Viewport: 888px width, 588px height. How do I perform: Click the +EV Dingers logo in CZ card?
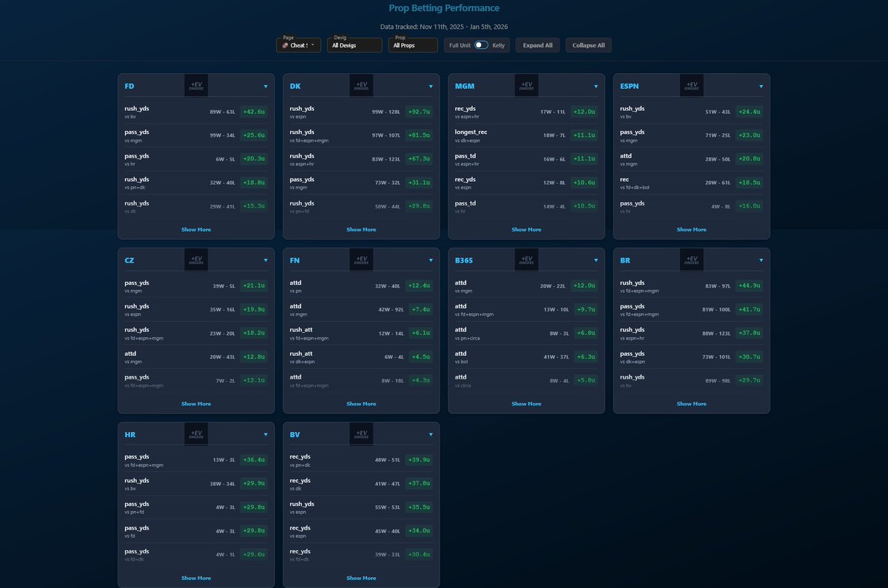coord(196,260)
